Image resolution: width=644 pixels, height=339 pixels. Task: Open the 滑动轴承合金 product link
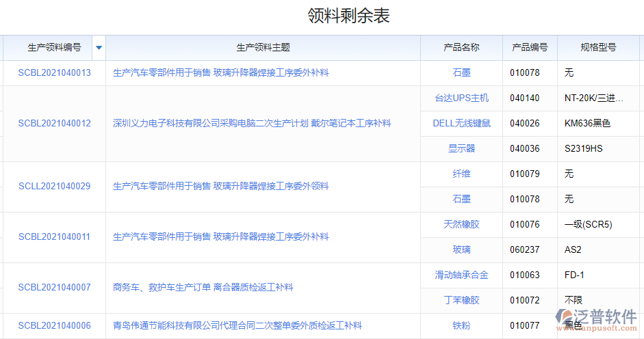point(461,275)
